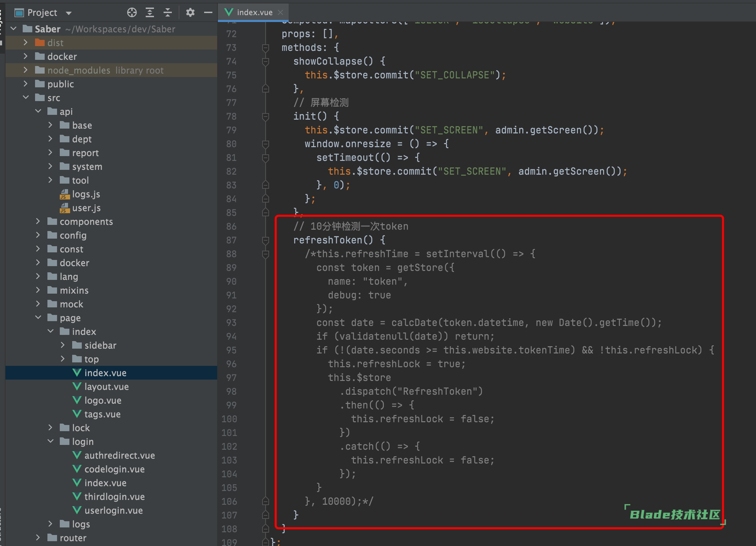Image resolution: width=756 pixels, height=546 pixels.
Task: Click fold end marker at line 106
Action: [x=266, y=501]
